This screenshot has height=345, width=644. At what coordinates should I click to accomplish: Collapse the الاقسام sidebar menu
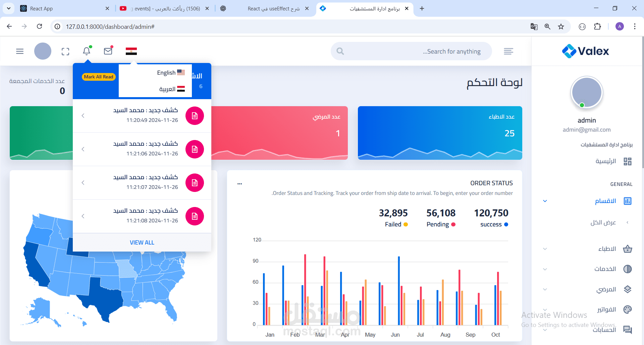587,201
